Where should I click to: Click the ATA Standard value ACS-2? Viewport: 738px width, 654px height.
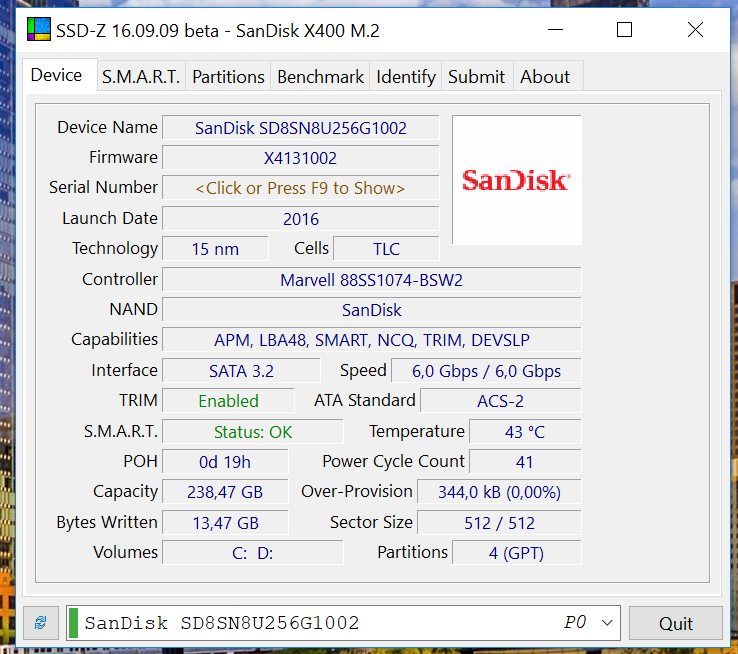click(x=500, y=401)
